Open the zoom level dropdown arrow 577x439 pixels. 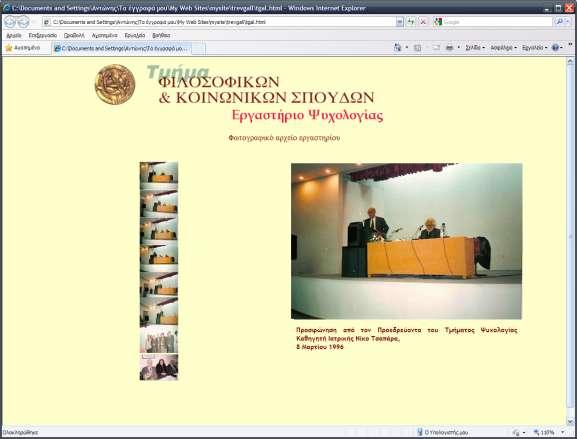pos(563,432)
